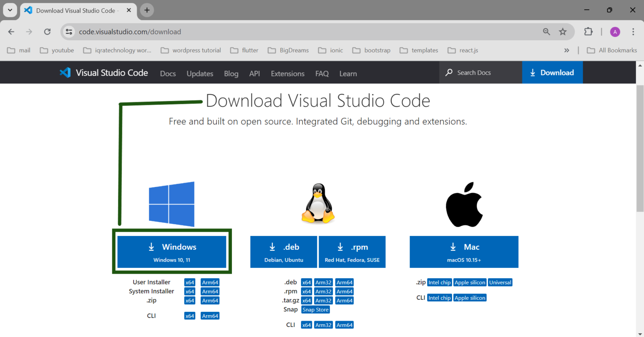Screen dimensions: 644x337
Task: Open the Search Docs magnifier
Action: [449, 72]
